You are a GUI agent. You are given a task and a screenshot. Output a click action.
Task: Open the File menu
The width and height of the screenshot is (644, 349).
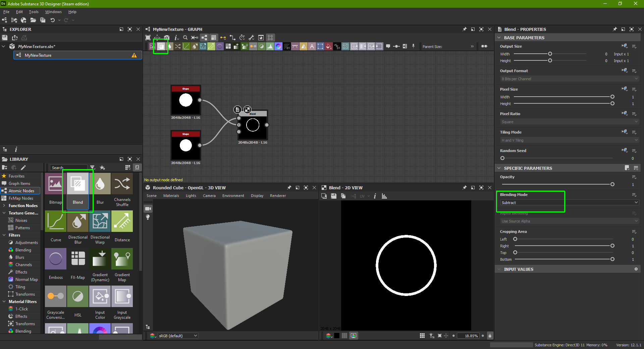(x=6, y=12)
